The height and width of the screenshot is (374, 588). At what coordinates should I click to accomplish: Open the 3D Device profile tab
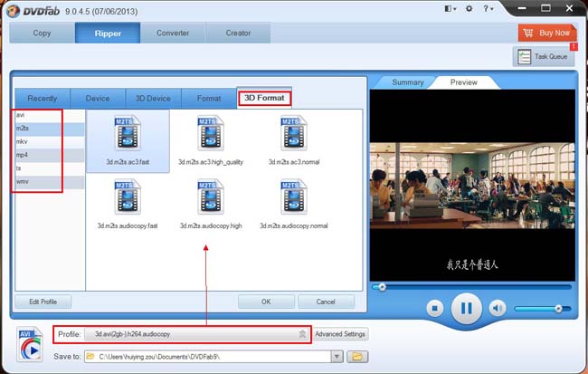153,99
